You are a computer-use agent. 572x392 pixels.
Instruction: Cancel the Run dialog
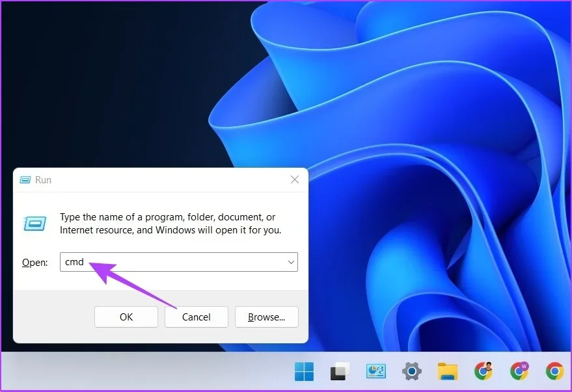coord(196,317)
